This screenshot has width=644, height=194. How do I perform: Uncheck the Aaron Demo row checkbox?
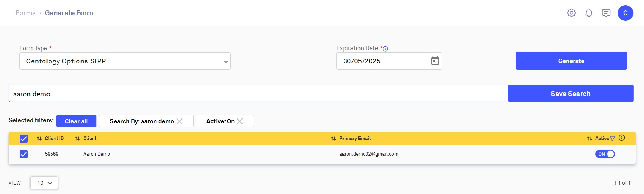(24, 154)
